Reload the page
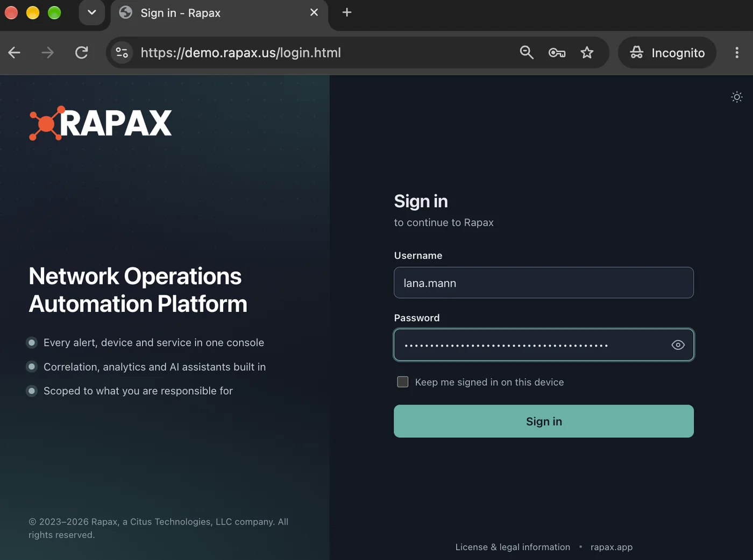The width and height of the screenshot is (753, 560). coord(81,53)
